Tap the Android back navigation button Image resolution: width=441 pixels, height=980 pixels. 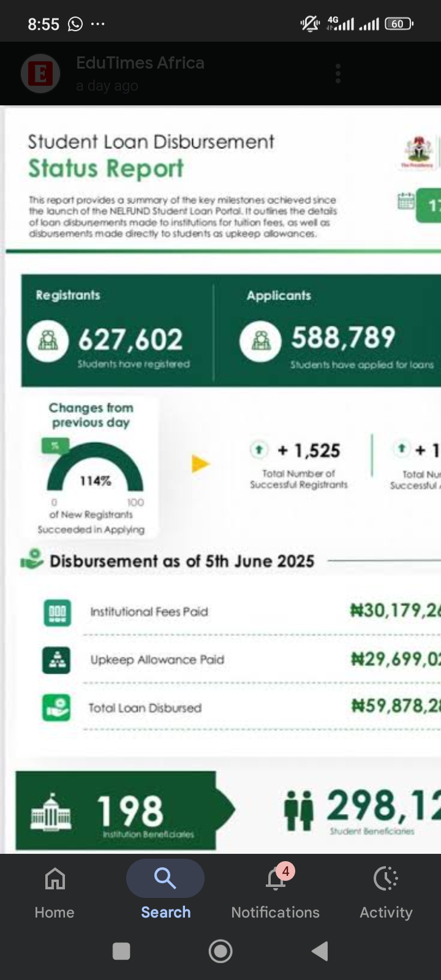tap(320, 951)
